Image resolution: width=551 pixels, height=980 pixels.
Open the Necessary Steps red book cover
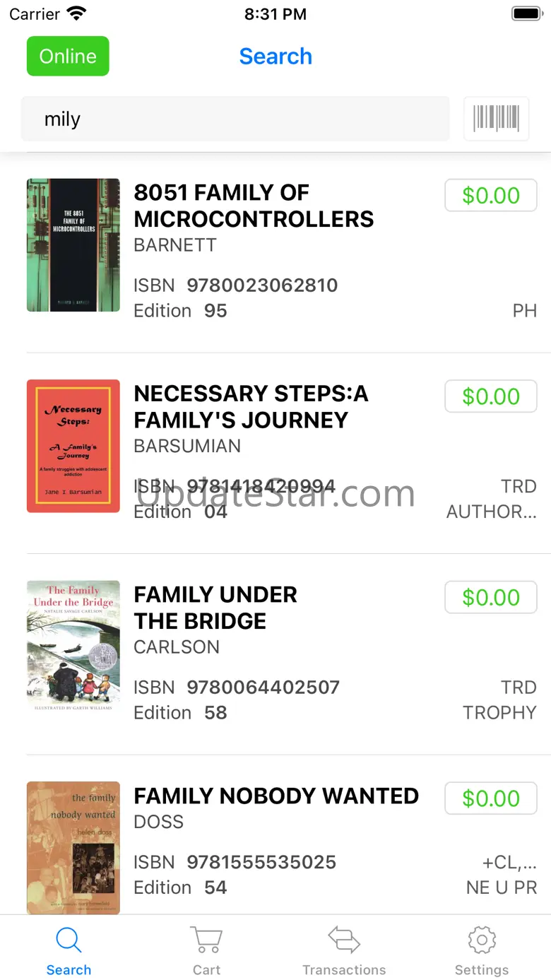(x=73, y=446)
